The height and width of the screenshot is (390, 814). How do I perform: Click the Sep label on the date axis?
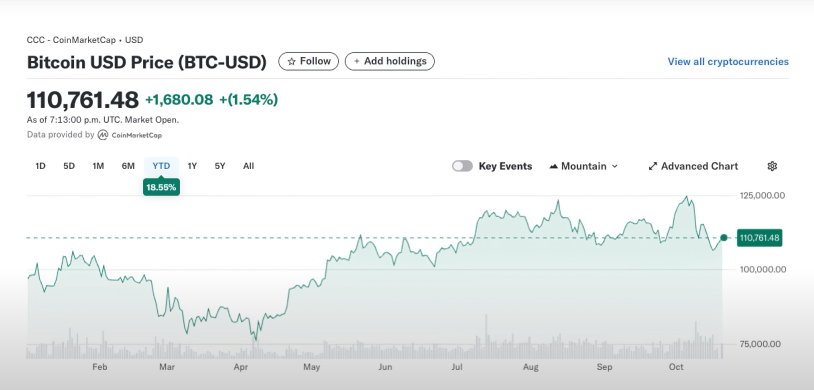pos(604,367)
